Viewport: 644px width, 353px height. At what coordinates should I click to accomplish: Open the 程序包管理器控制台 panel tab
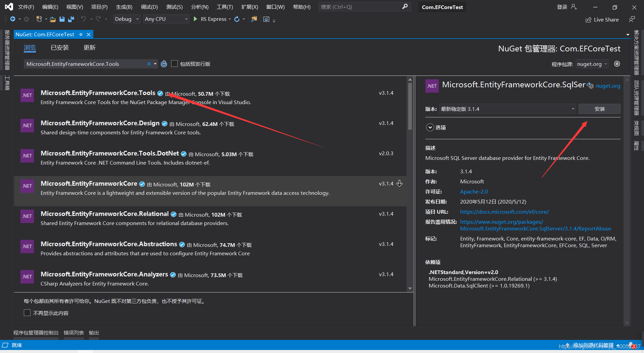(36, 333)
